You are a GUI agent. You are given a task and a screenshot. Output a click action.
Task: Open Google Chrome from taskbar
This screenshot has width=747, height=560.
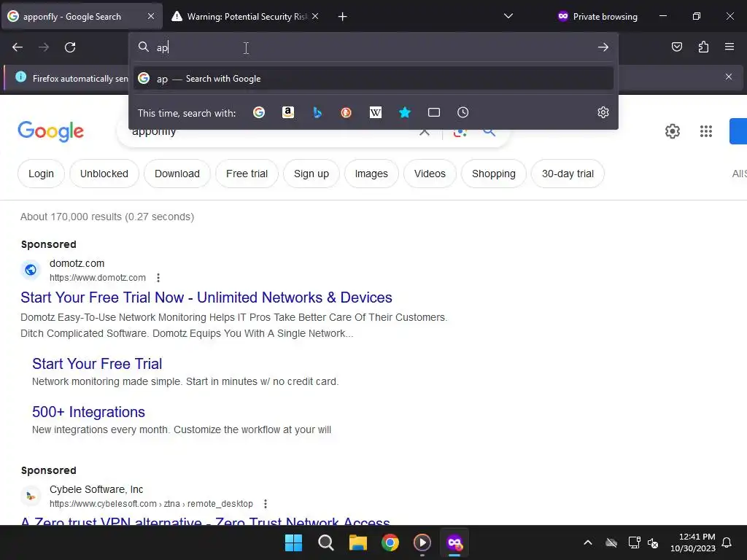coord(390,542)
